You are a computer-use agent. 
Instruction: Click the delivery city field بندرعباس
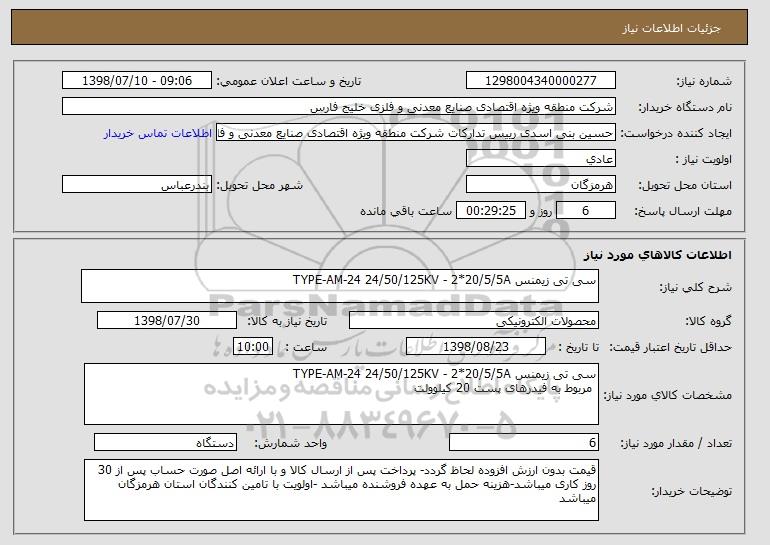click(x=137, y=185)
